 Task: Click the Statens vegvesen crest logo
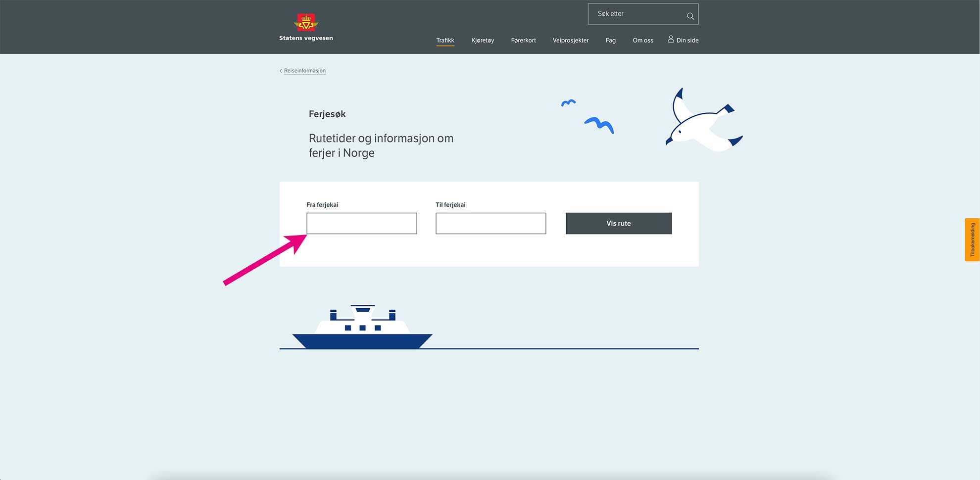click(306, 22)
